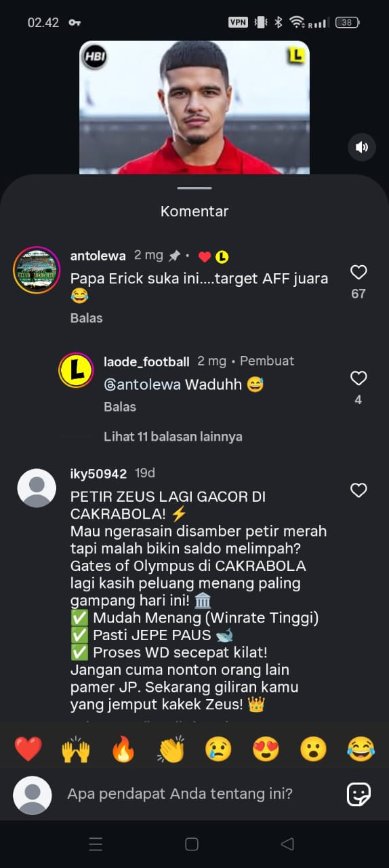Image resolution: width=389 pixels, height=868 pixels.
Task: Expand "Lihat 11 balasan lainnya" replies
Action: click(x=173, y=437)
